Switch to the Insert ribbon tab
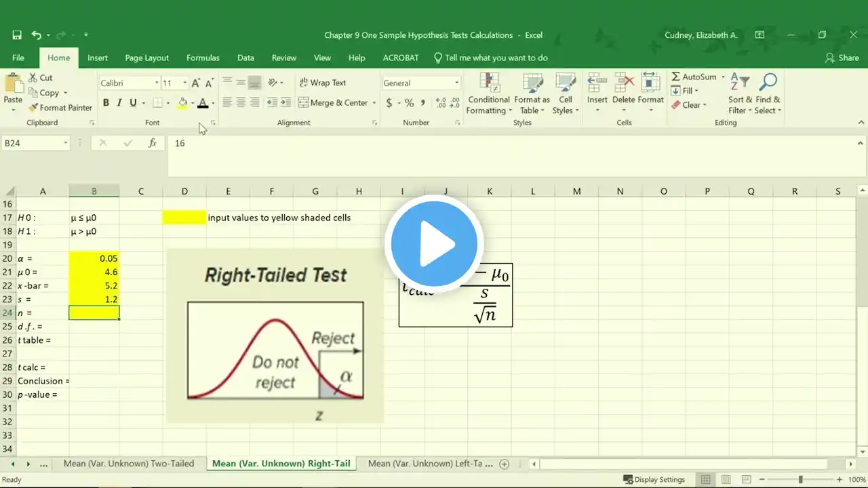The image size is (868, 488). (98, 58)
